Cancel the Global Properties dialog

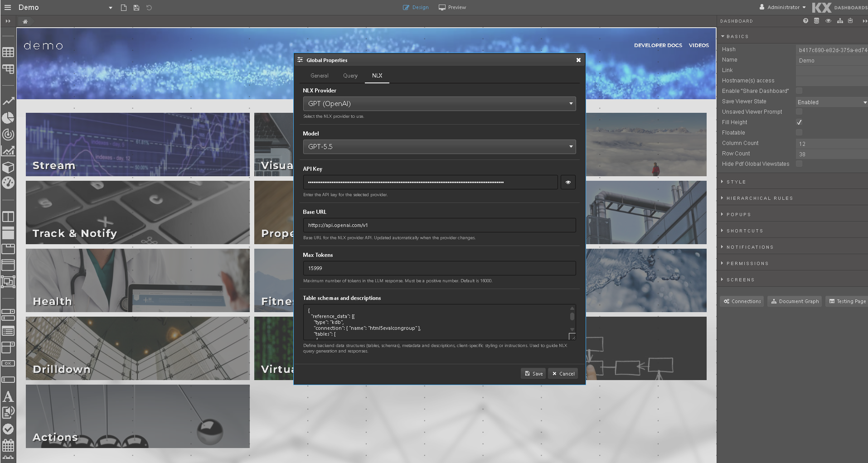pos(563,374)
